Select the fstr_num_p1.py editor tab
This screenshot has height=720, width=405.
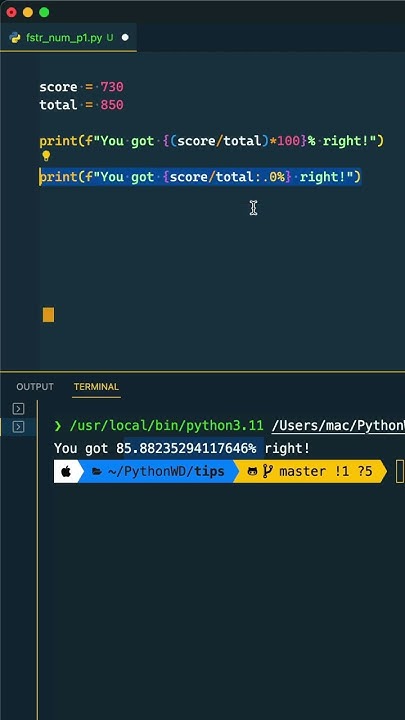click(68, 38)
